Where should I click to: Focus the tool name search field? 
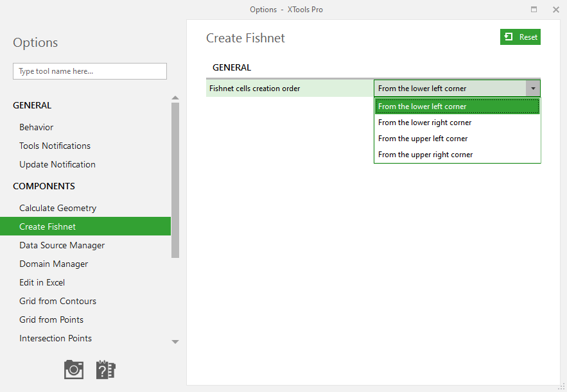(90, 71)
